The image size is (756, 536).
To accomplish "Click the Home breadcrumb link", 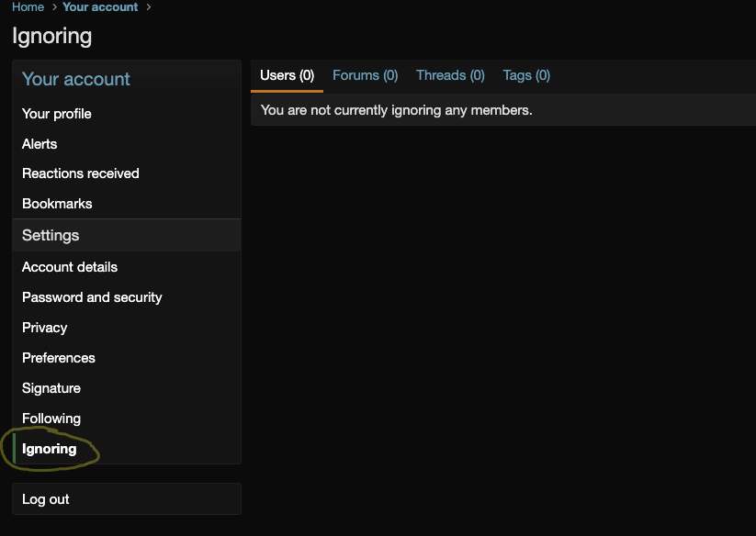I will coord(28,7).
